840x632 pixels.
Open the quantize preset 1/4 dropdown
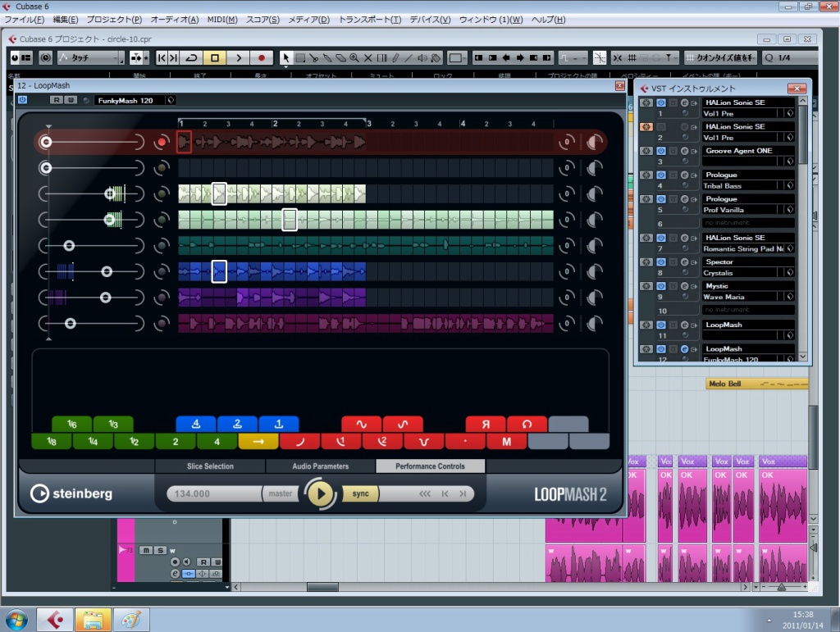click(x=790, y=58)
